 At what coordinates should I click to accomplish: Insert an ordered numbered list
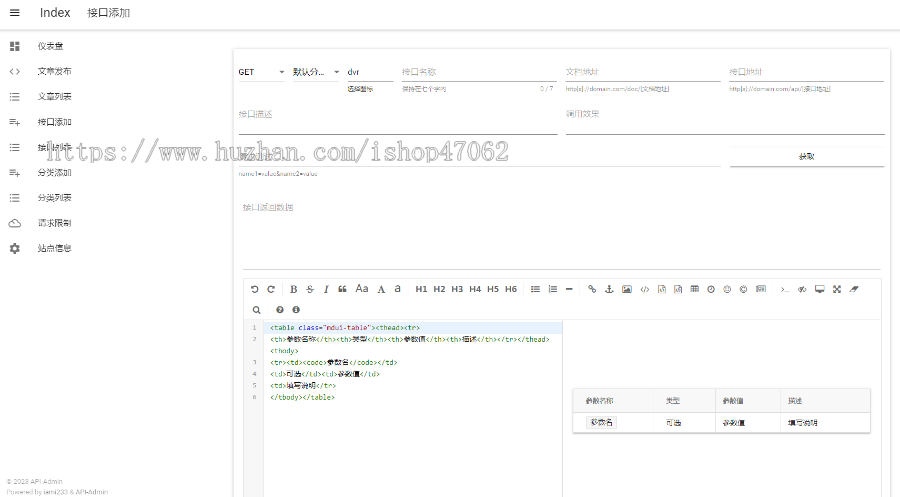[553, 289]
